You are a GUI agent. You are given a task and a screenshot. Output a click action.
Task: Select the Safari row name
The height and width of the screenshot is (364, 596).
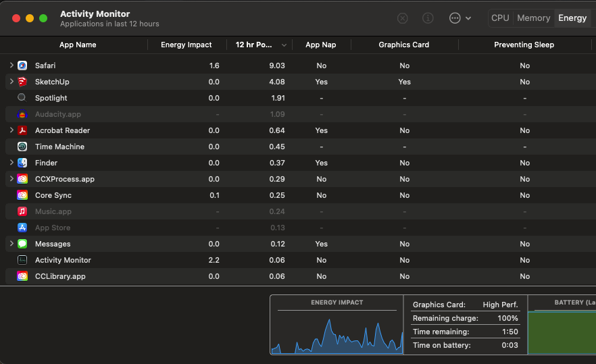tap(45, 66)
